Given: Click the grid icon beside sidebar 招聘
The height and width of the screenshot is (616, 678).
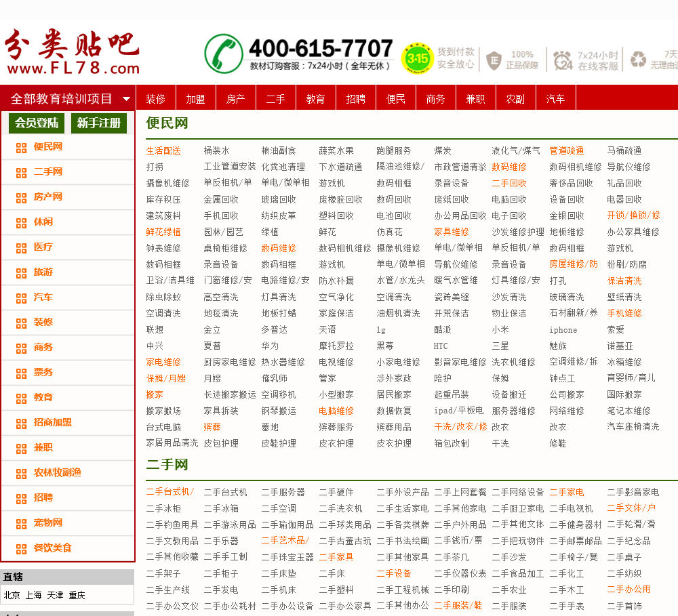Looking at the screenshot, I should [x=21, y=499].
